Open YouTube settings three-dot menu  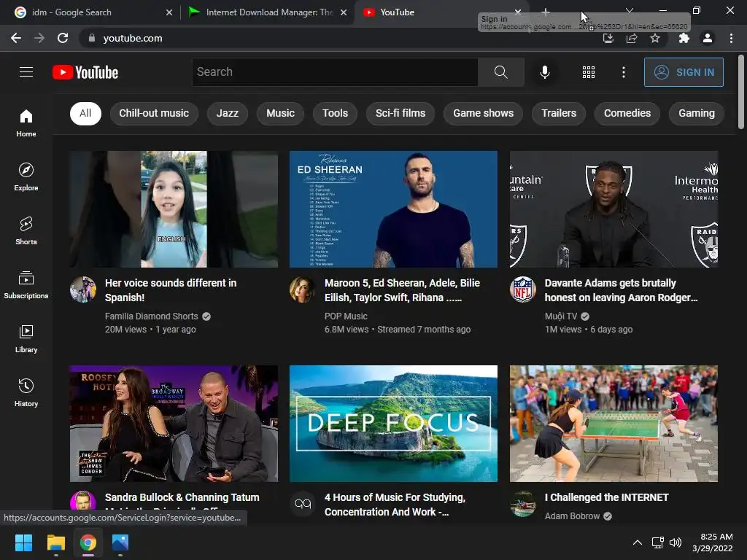[623, 72]
